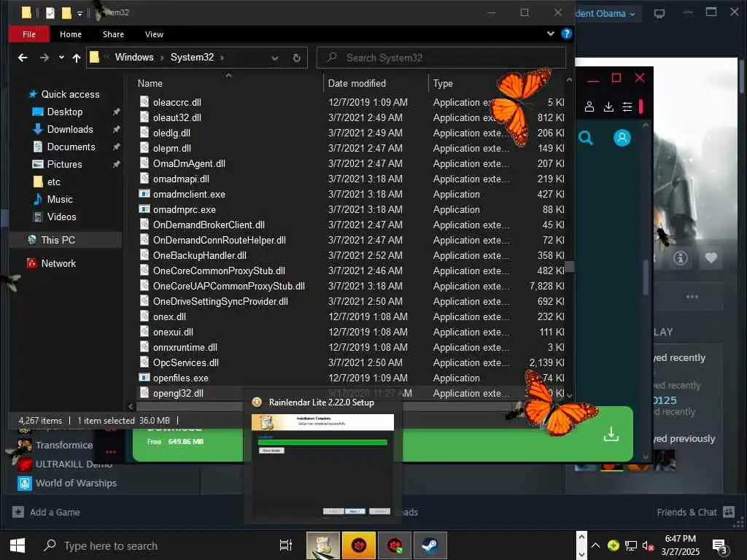The width and height of the screenshot is (747, 560).
Task: Open the recent locations dropdown arrow
Action: [61, 58]
